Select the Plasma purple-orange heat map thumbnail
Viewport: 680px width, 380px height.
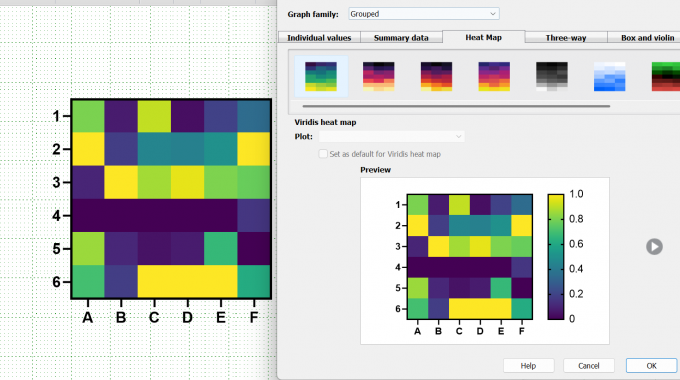(x=494, y=76)
